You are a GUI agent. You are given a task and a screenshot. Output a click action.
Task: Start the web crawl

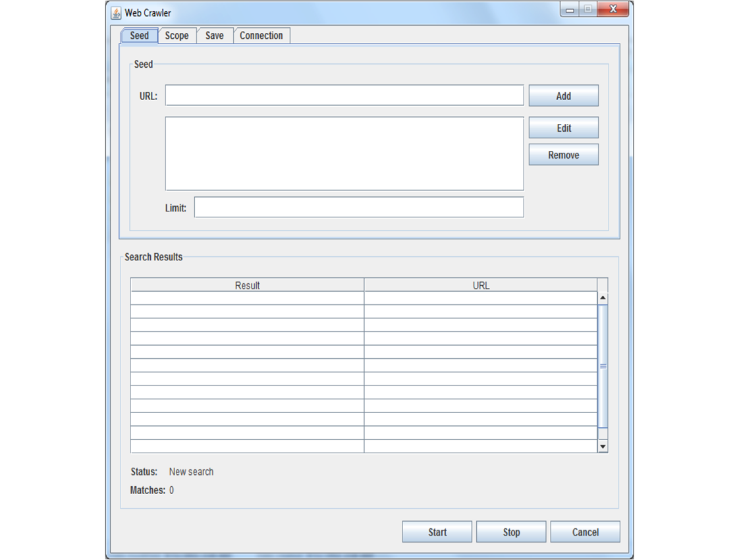click(437, 532)
